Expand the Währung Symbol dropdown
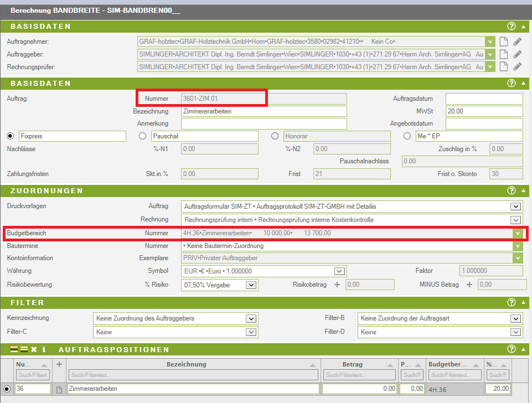 tap(339, 271)
